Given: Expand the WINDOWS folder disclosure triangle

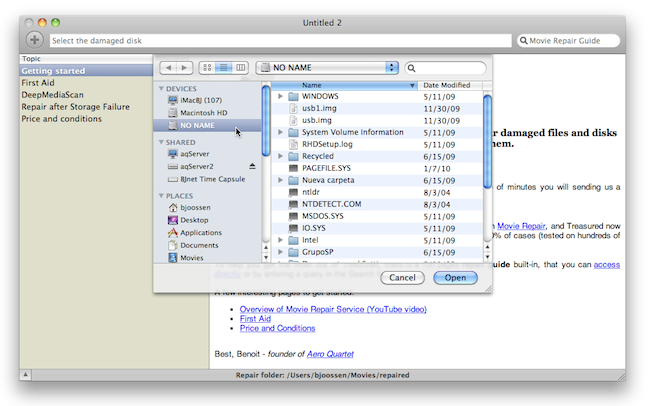Looking at the screenshot, I should 281,96.
